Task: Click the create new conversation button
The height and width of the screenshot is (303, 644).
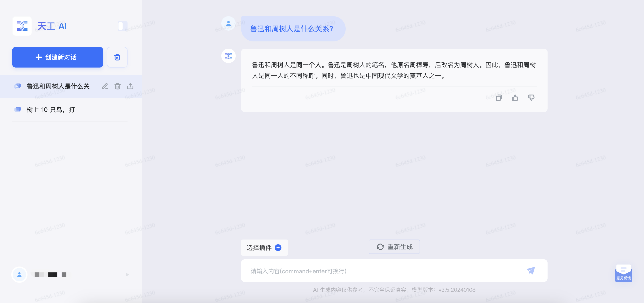Action: coord(57,57)
